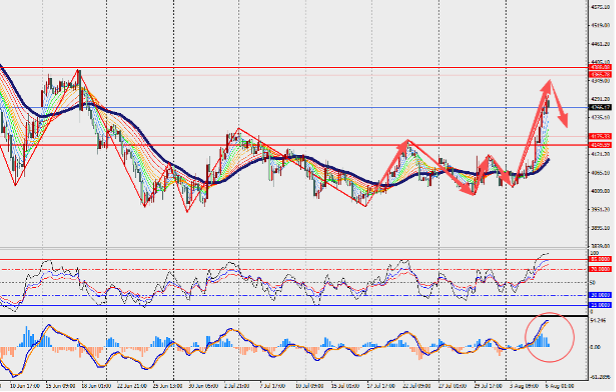
Task: Click the 3895.10 price axis label
Action: [x=601, y=228]
